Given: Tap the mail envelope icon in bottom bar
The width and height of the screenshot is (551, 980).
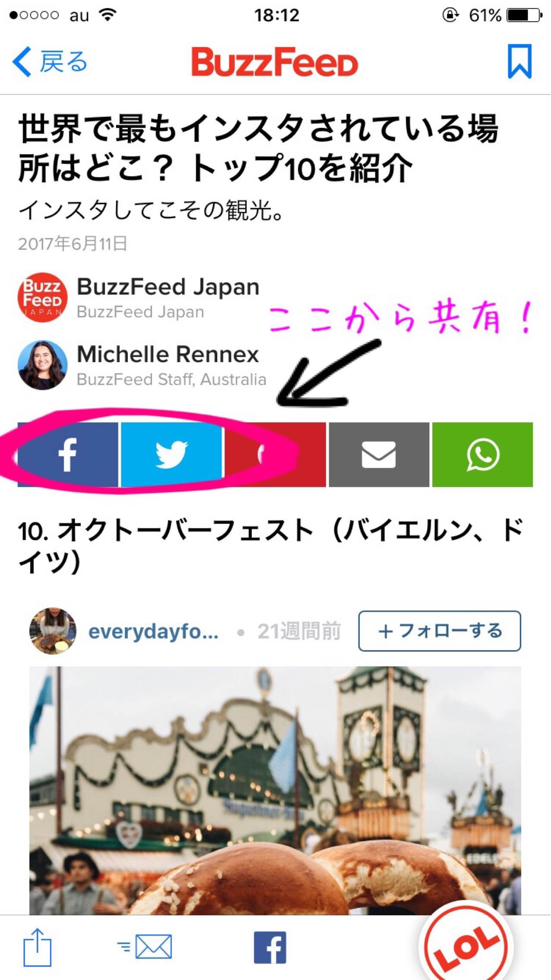Looking at the screenshot, I should coord(145,947).
